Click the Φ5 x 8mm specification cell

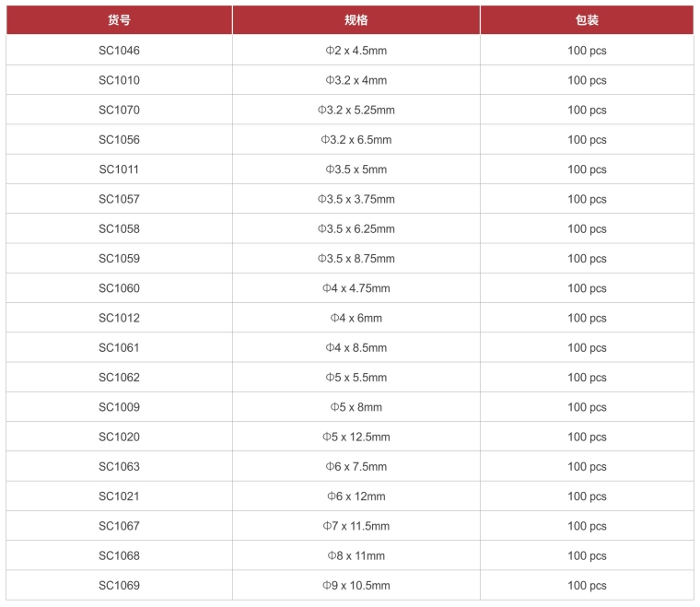click(x=356, y=407)
